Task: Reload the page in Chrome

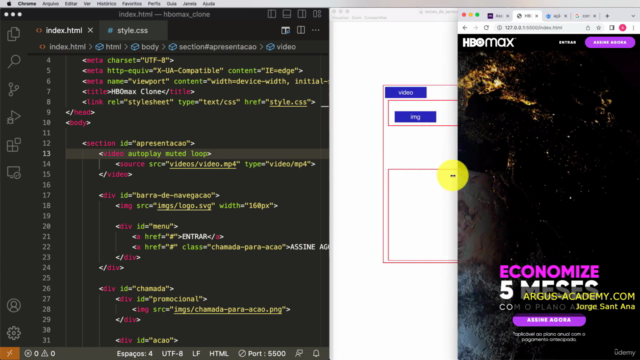Action: click(486, 28)
